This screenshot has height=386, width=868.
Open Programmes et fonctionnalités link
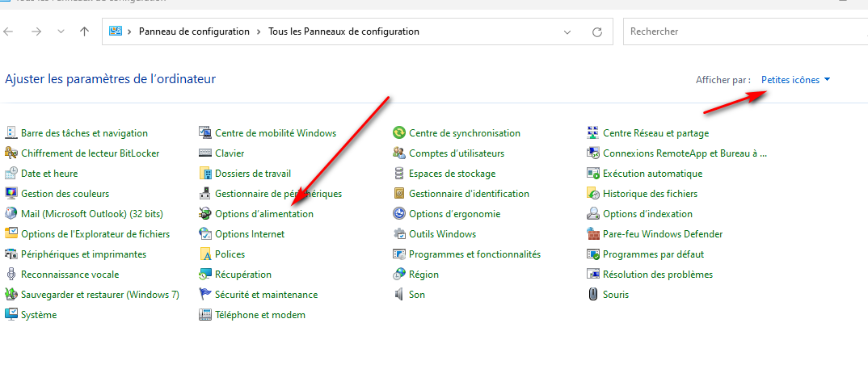pyautogui.click(x=474, y=254)
